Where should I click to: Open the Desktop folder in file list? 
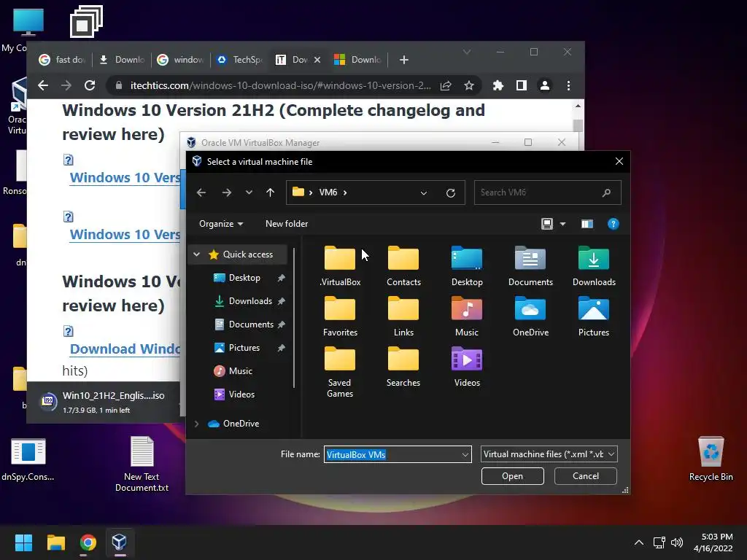(x=467, y=266)
